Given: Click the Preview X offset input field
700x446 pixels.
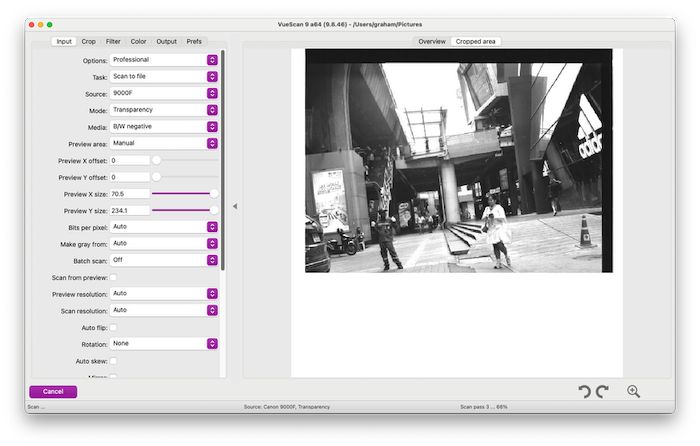Looking at the screenshot, I should [129, 160].
